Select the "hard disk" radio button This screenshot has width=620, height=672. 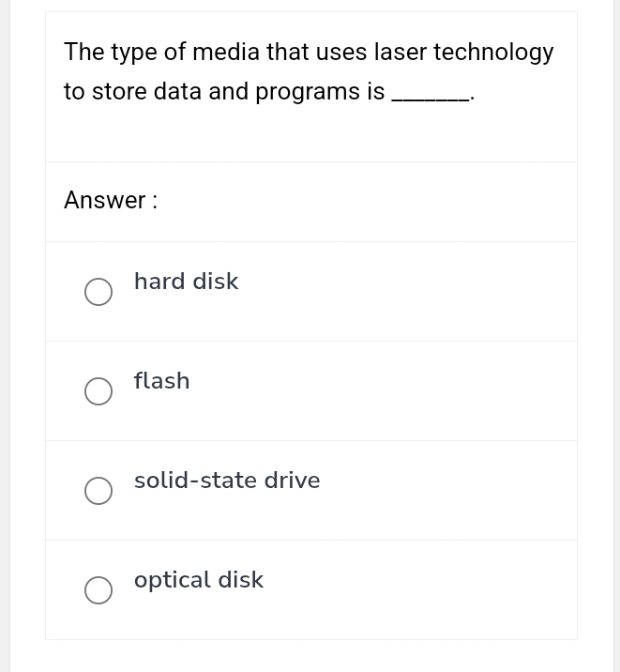[98, 292]
